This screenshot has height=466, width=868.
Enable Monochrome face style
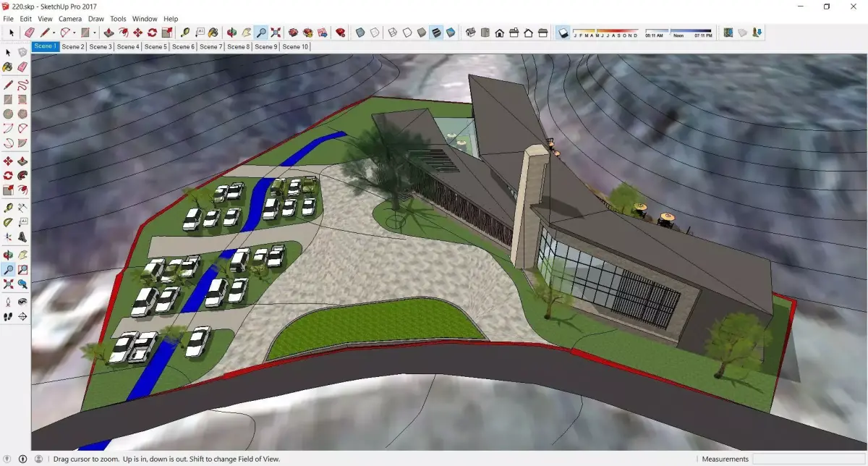(x=451, y=33)
